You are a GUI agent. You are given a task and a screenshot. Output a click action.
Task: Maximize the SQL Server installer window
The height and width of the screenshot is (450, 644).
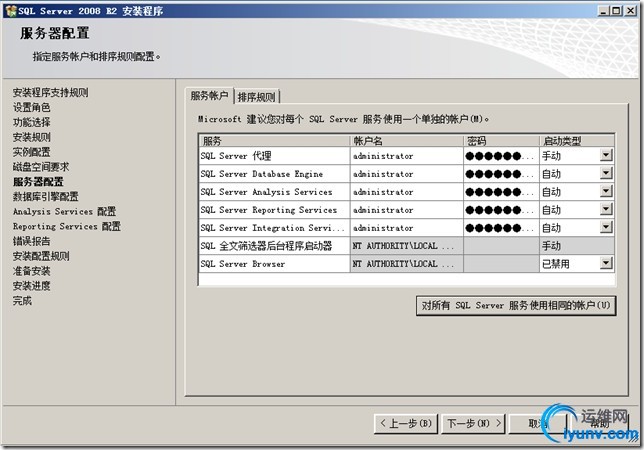(616, 11)
